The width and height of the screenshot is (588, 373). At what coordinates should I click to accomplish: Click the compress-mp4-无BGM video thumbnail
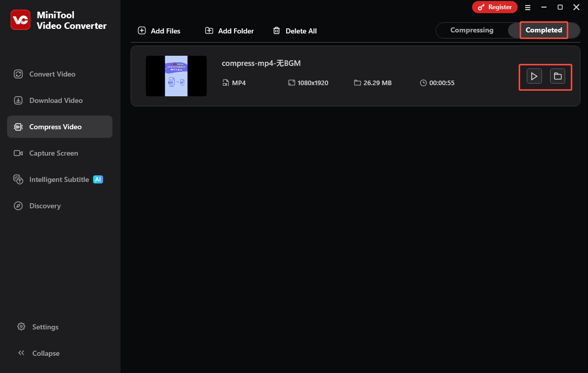pyautogui.click(x=176, y=76)
